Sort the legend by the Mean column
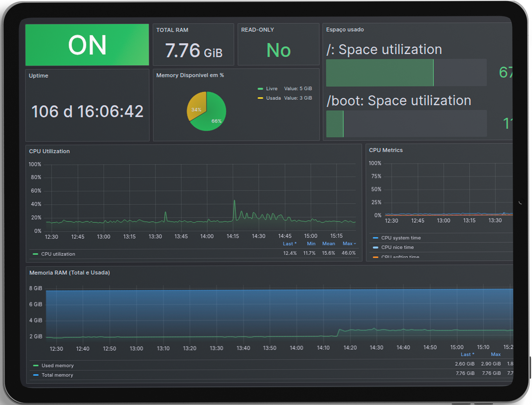This screenshot has height=405, width=532. (x=328, y=244)
